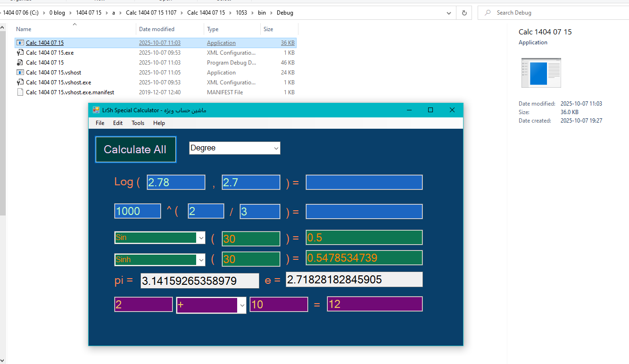Viewport: 629px width, 364px height.
Task: Click the 1000 power base input field
Action: tap(137, 211)
